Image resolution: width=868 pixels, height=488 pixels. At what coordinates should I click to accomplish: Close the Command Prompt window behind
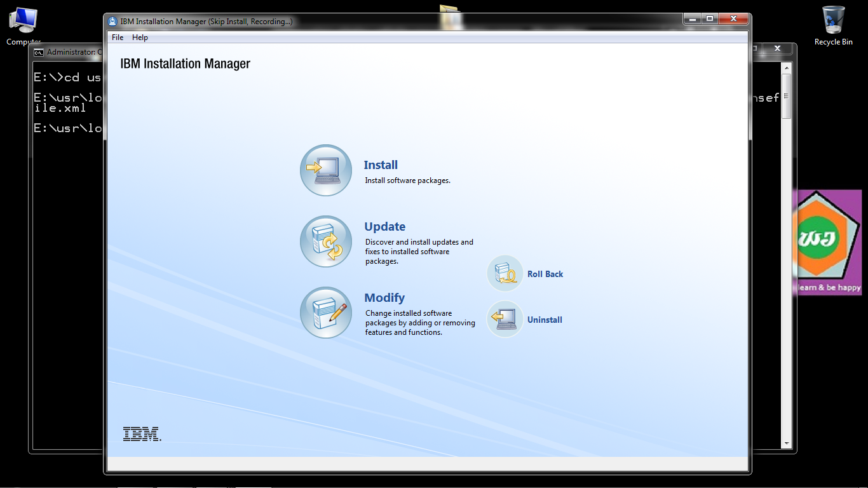[x=777, y=49]
